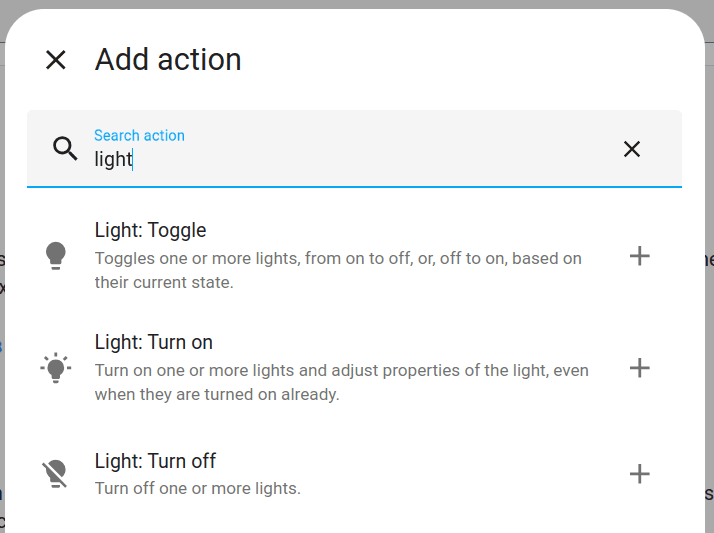This screenshot has height=533, width=714.
Task: Click the Light Toggle bulb icon
Action: pyautogui.click(x=56, y=256)
